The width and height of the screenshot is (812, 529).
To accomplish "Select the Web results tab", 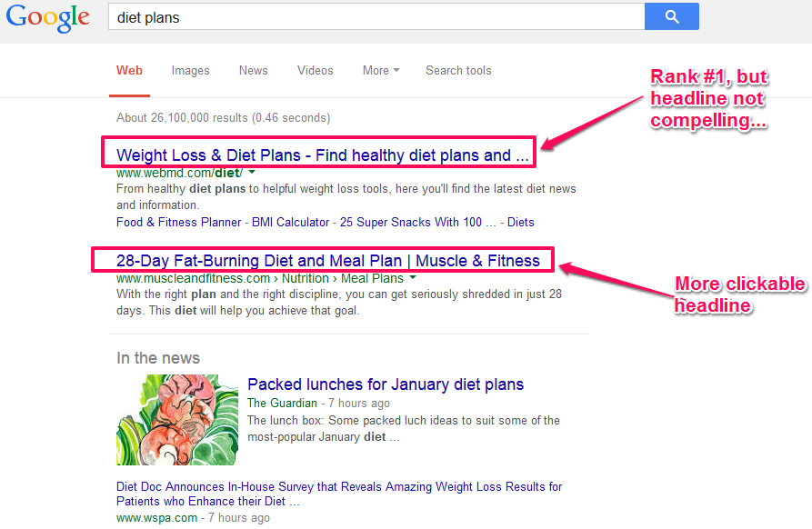I will coord(129,70).
